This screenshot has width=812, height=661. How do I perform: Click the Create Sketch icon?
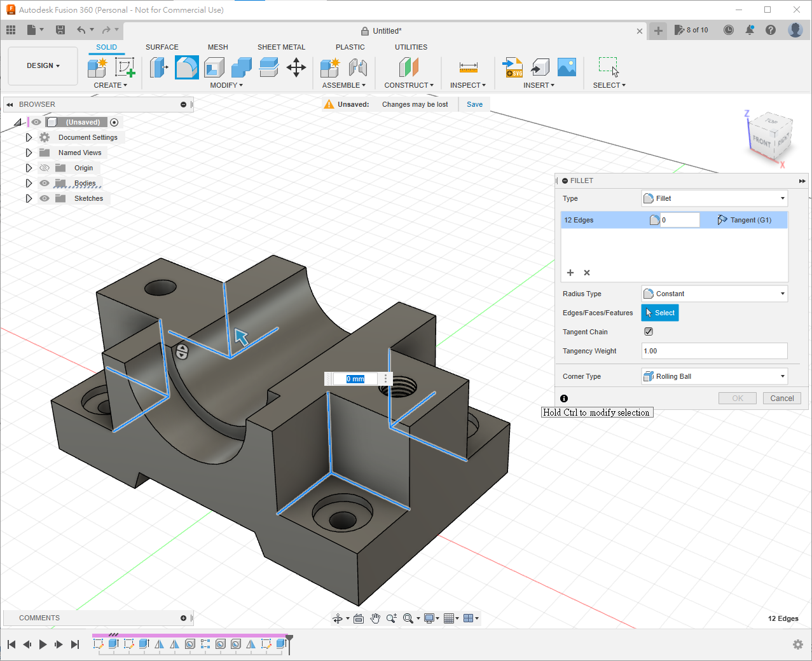pos(125,67)
